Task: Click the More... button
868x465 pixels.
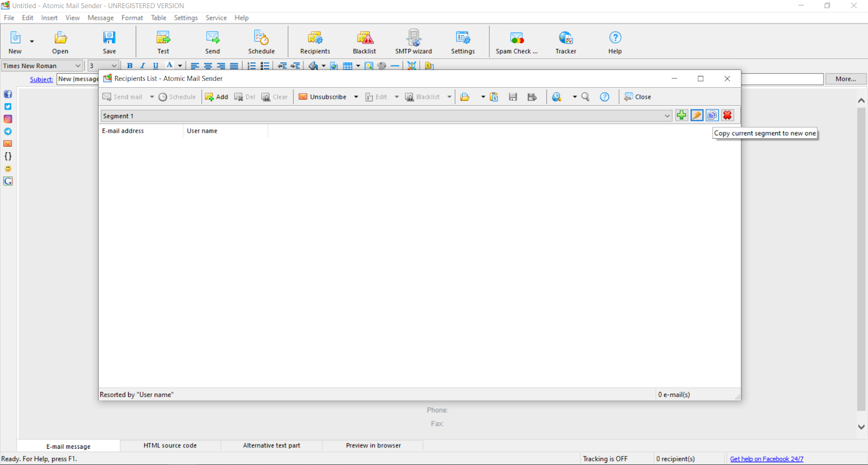Action: pos(846,79)
